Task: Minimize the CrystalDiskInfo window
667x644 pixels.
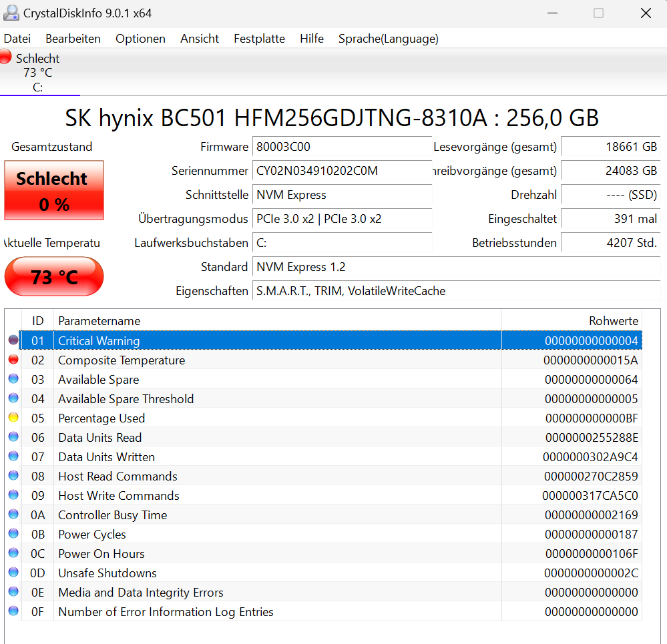Action: coord(553,13)
